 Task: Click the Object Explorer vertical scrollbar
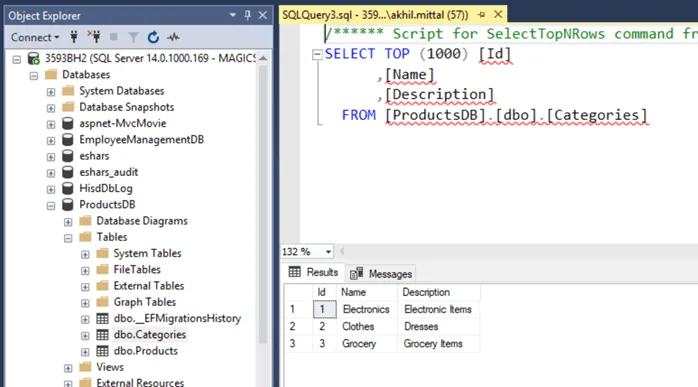tap(263, 205)
